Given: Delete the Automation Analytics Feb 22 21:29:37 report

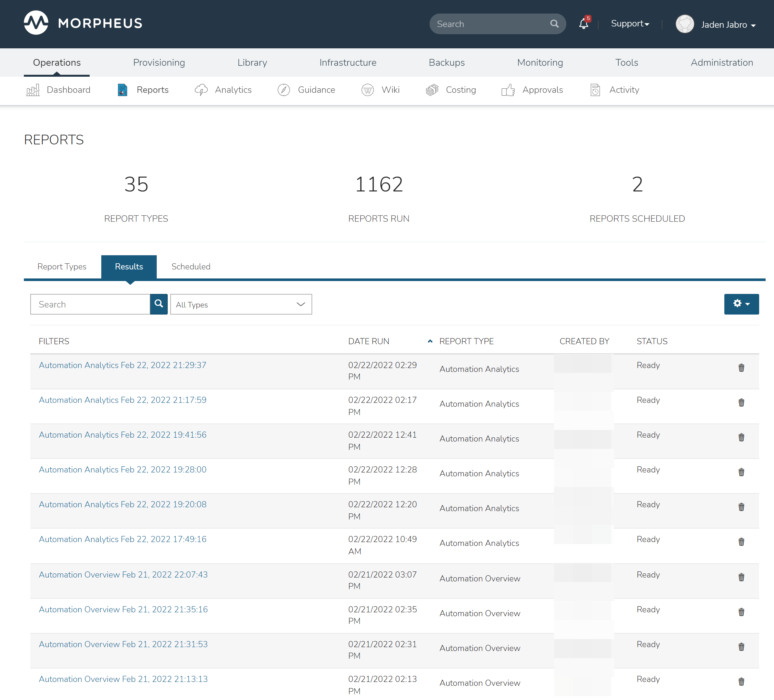Looking at the screenshot, I should 741,368.
